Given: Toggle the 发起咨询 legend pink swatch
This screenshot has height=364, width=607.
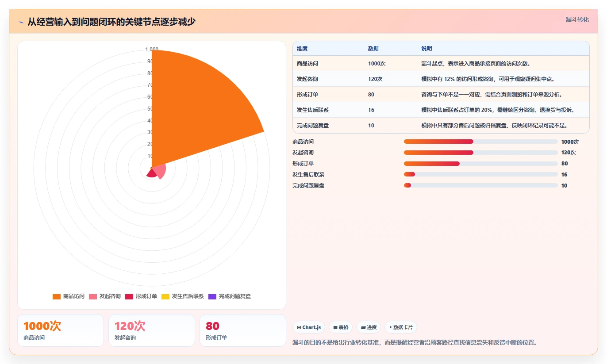Looking at the screenshot, I should click(x=92, y=296).
